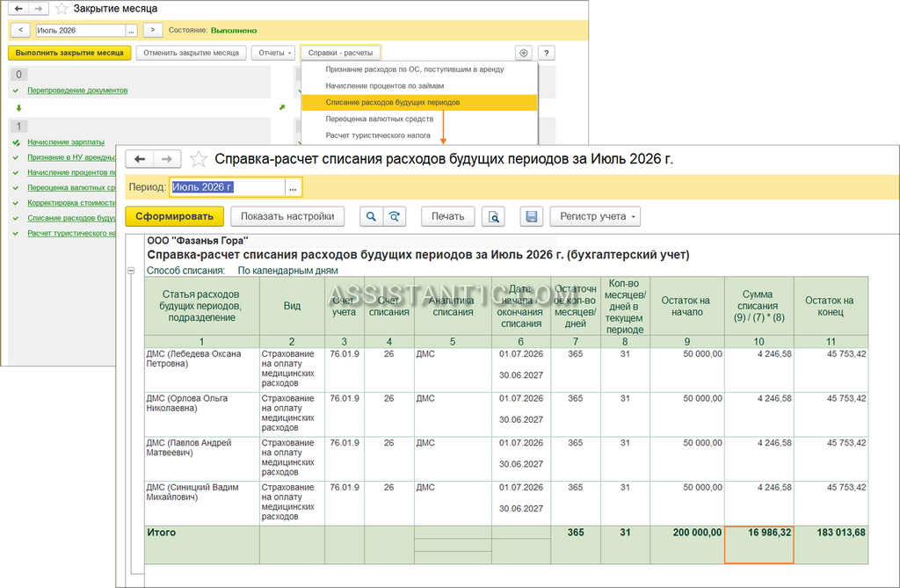Open settings gear in Закрытие месяца toolbar
900x588 pixels.
(x=524, y=53)
